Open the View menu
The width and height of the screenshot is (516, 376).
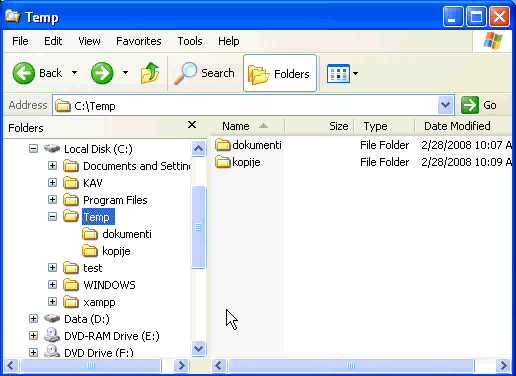pyautogui.click(x=89, y=41)
